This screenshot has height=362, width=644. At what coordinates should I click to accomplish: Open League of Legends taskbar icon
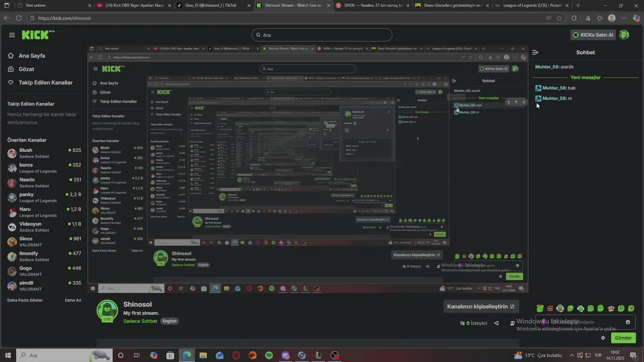tap(318, 355)
